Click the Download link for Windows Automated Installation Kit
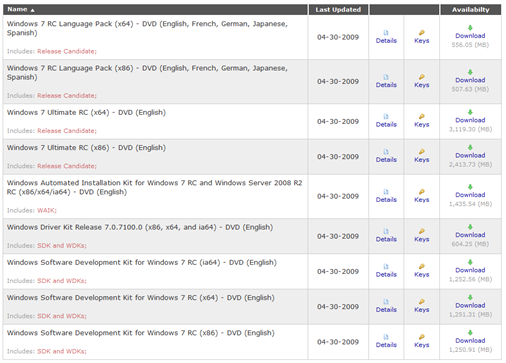 point(470,195)
